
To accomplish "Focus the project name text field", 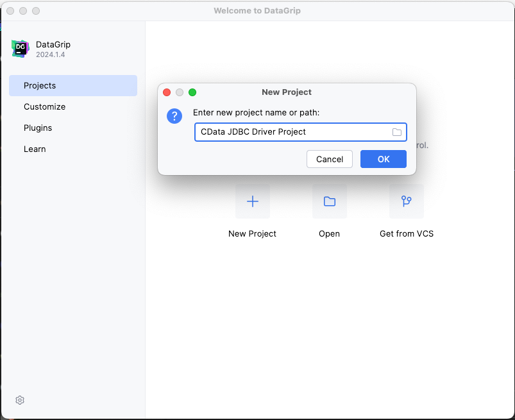I will pos(292,132).
